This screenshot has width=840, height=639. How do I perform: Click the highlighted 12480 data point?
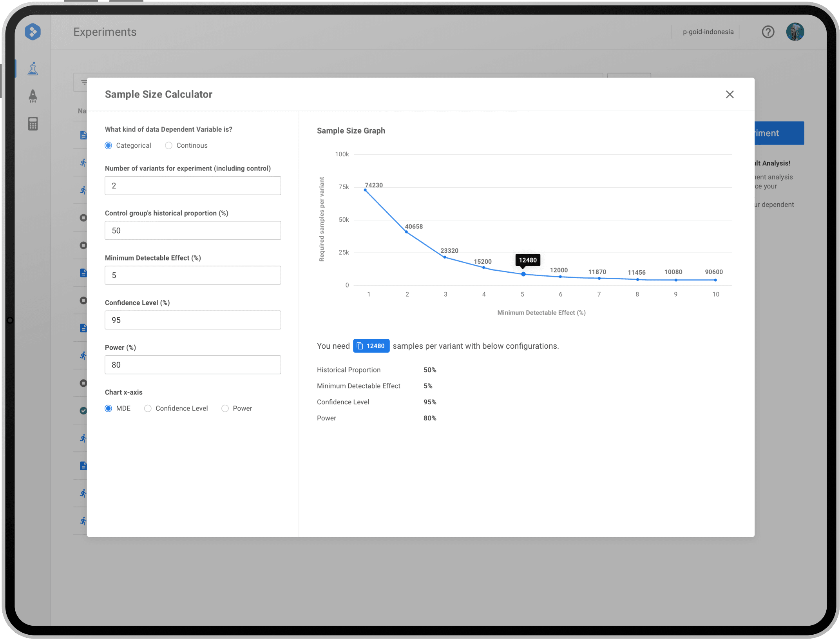(x=523, y=274)
